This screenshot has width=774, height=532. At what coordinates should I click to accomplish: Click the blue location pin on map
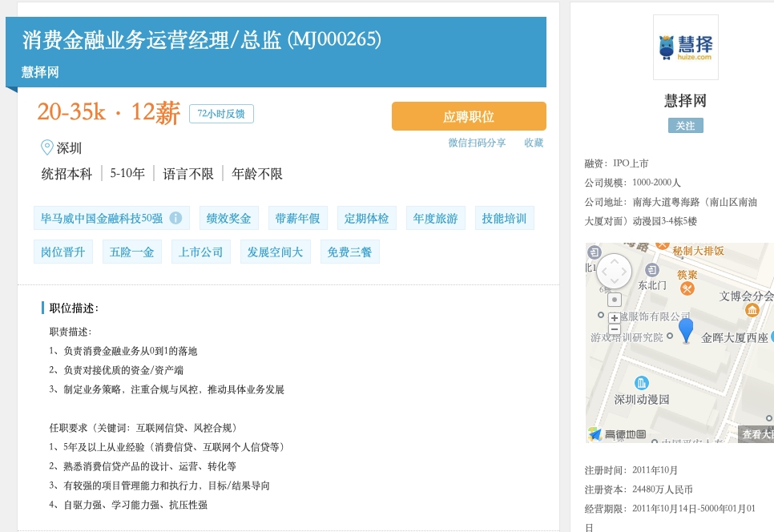686,329
